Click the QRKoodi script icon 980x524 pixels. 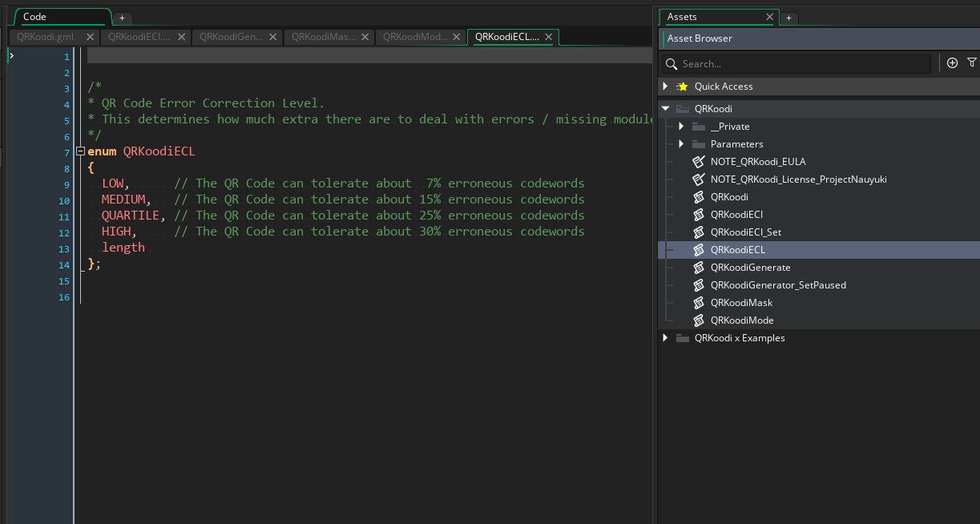tap(699, 197)
